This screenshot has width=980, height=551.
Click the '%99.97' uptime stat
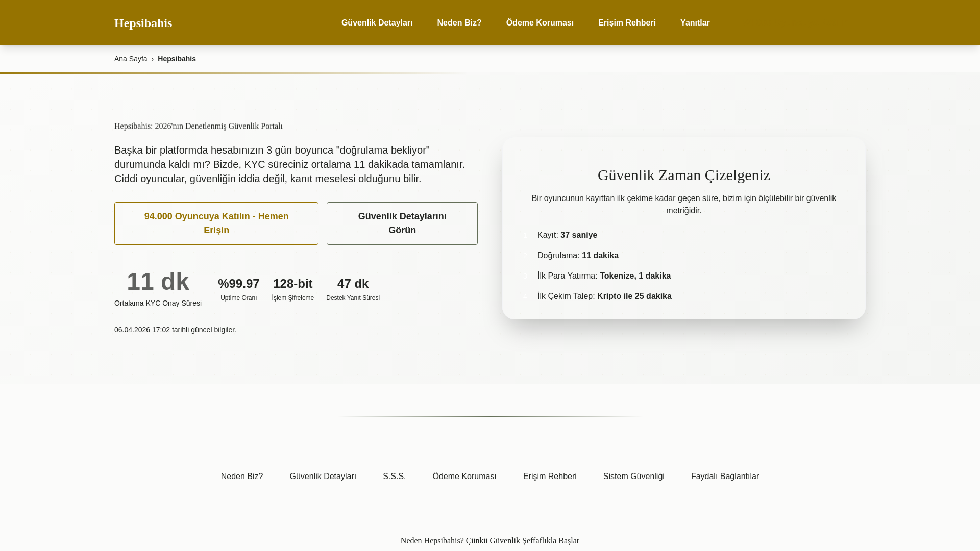click(x=238, y=284)
